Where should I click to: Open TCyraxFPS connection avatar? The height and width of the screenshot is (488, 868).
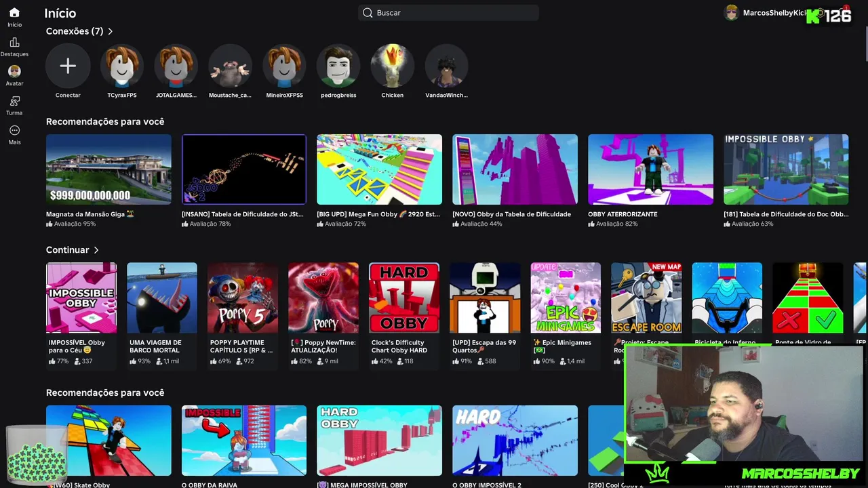coord(122,66)
